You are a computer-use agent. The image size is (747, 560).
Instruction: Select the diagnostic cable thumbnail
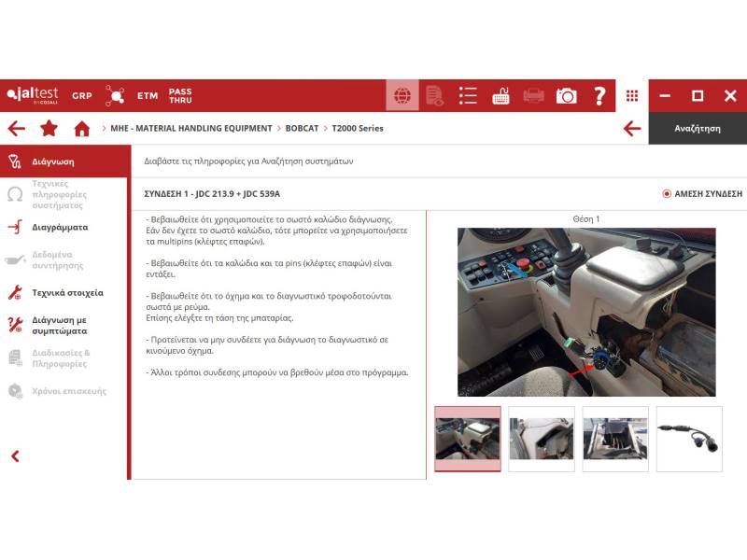(689, 439)
